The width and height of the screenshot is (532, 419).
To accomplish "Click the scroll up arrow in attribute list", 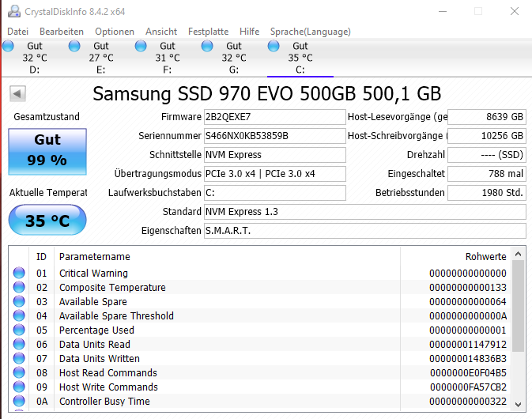I will click(518, 254).
